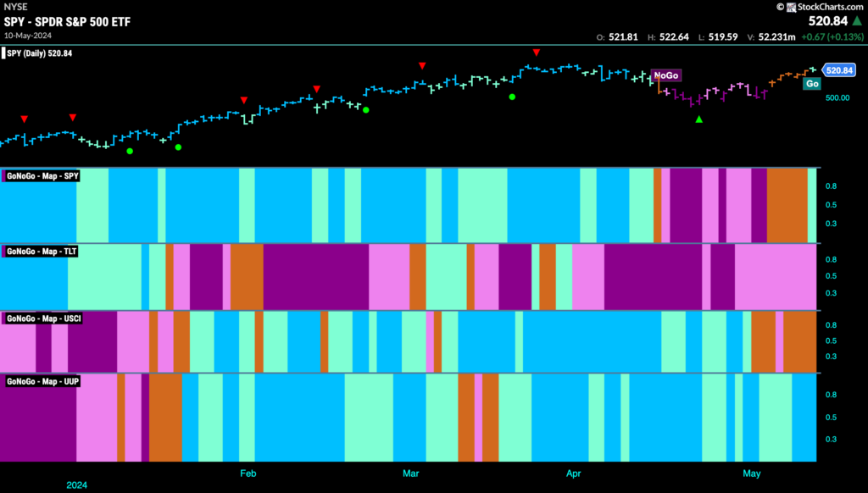868x493 pixels.
Task: Click the red down-triangle above the April high
Action: click(537, 53)
